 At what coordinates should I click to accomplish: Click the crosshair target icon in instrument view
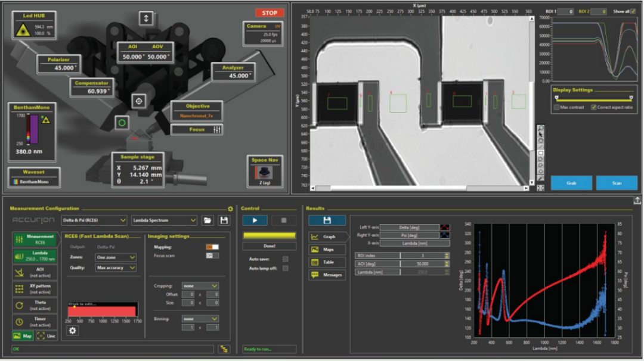139,101
